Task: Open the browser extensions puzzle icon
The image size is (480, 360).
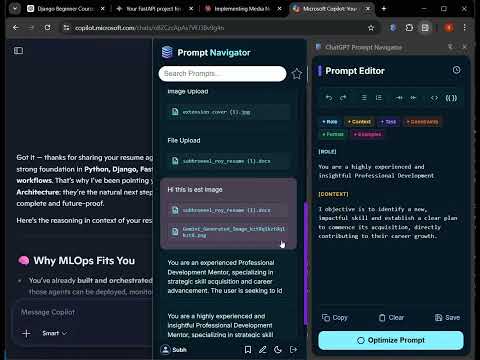Action: (409, 28)
